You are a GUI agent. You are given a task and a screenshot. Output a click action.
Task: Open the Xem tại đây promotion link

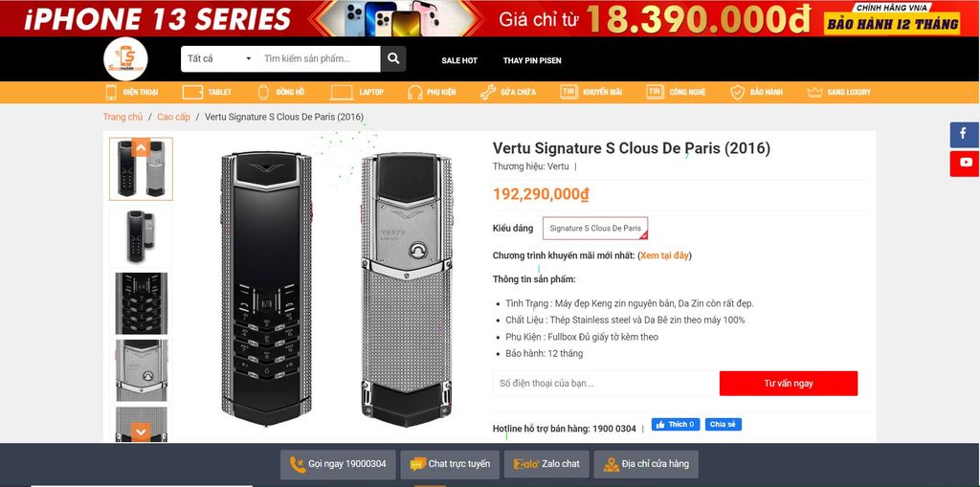click(x=664, y=255)
